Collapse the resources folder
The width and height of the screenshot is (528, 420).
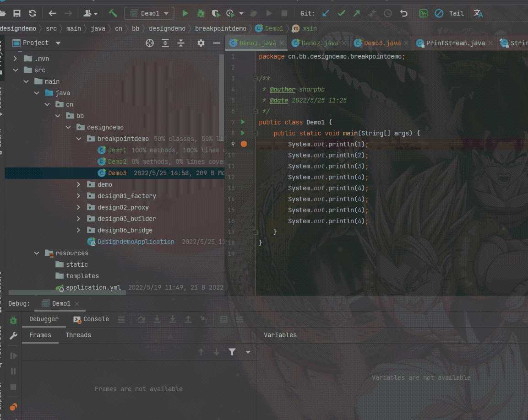(x=36, y=253)
